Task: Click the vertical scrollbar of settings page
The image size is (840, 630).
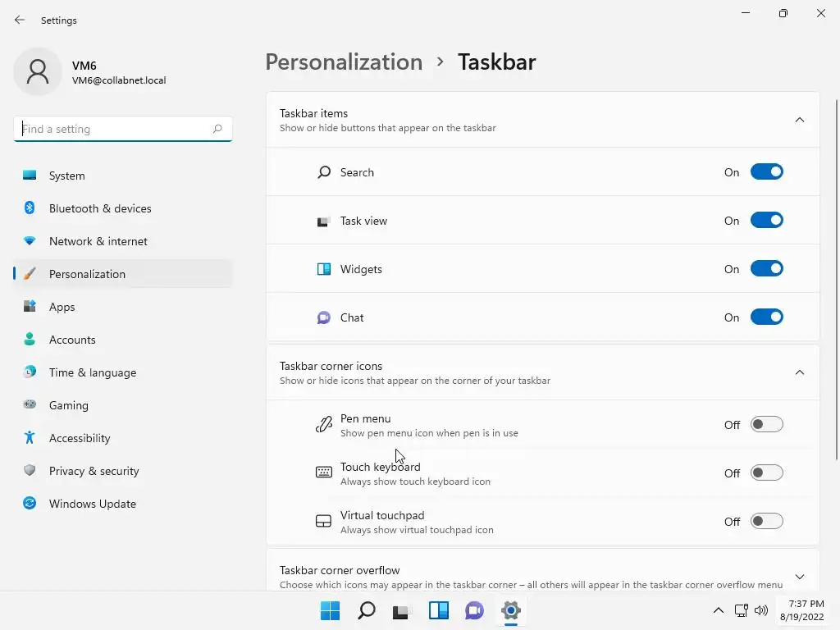Action: click(x=837, y=279)
